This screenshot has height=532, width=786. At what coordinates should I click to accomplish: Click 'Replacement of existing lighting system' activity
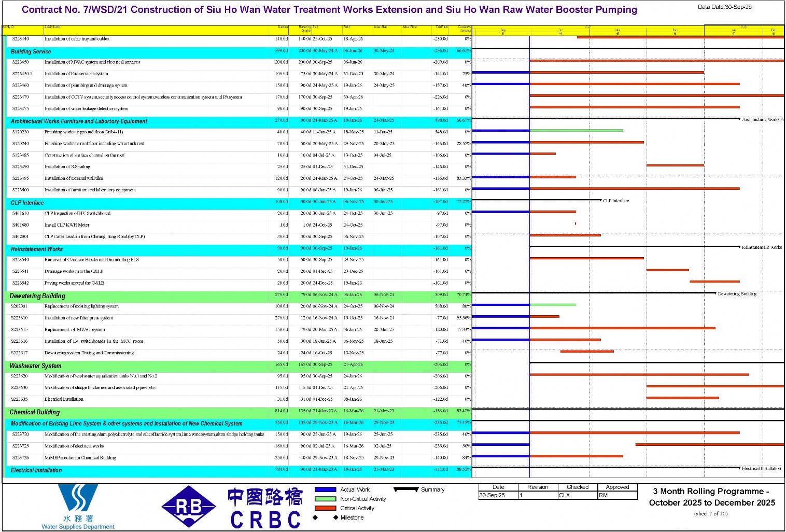[81, 306]
